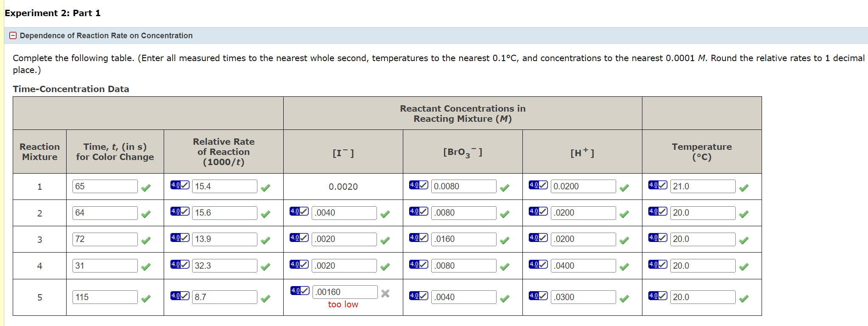868x326 pixels.
Task: Click the sig-fig icon for mixture 5 H+ concentration
Action: point(538,296)
